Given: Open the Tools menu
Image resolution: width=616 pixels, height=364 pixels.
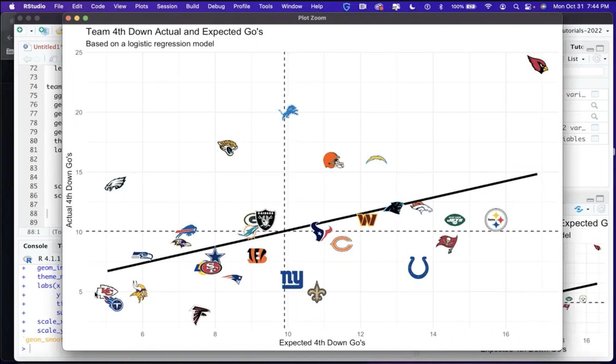Looking at the screenshot, I should click(x=266, y=6).
